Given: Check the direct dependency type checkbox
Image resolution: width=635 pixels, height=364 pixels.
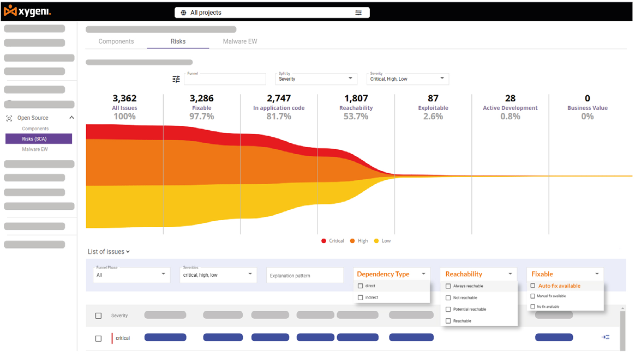Looking at the screenshot, I should (360, 286).
